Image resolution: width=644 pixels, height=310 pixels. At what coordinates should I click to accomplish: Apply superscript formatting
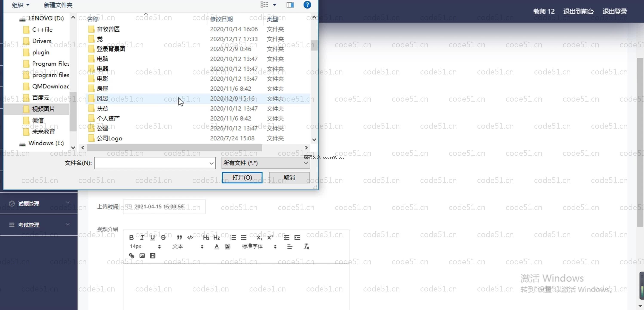[x=270, y=237]
